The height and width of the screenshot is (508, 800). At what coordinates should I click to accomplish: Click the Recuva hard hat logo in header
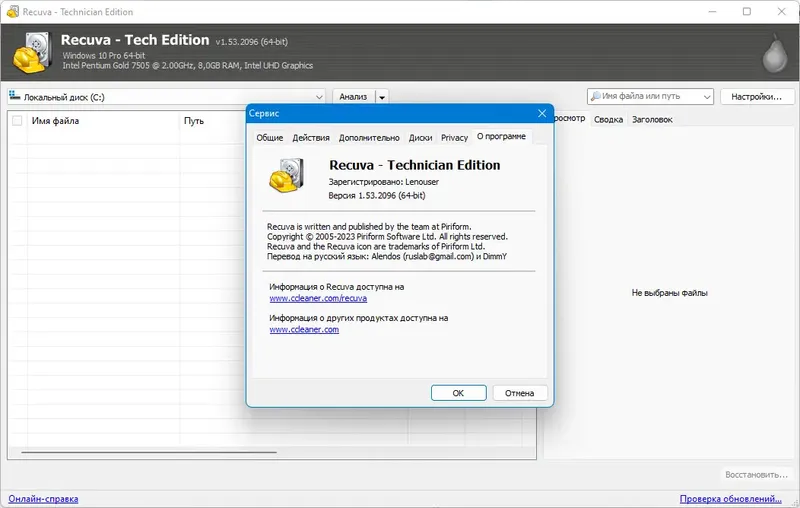(32, 52)
